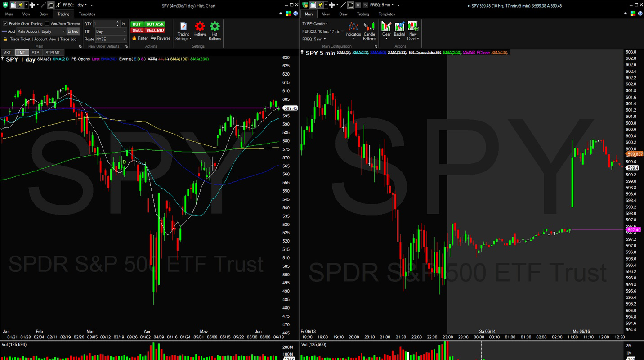Open Candle Patterns icon in right chart

370,26
